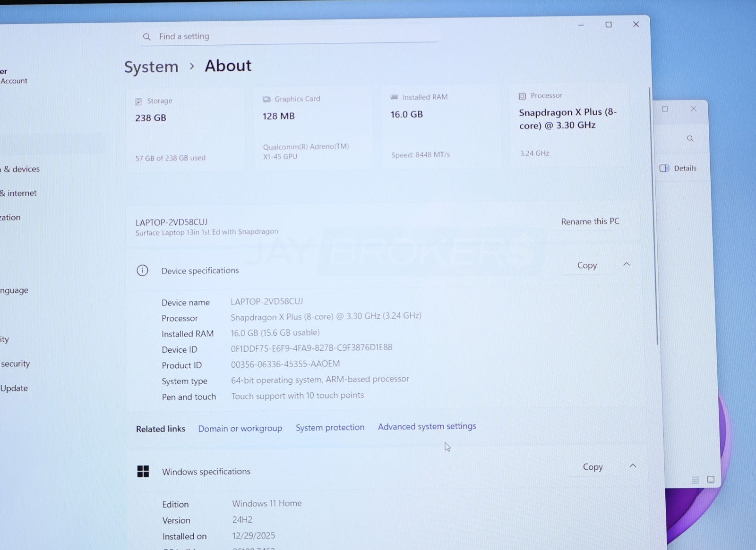Image resolution: width=756 pixels, height=550 pixels.
Task: Collapse the Device specifications section
Action: point(627,264)
